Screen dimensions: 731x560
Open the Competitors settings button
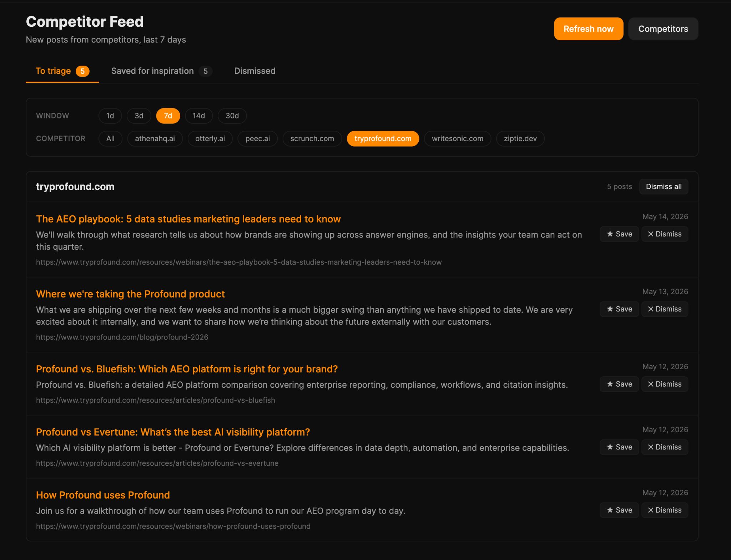click(x=663, y=29)
